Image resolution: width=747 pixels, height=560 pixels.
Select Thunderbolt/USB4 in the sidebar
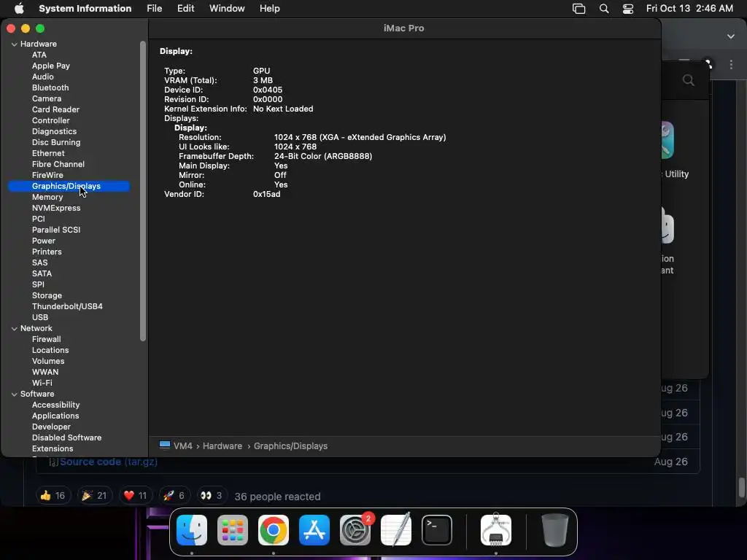click(67, 307)
